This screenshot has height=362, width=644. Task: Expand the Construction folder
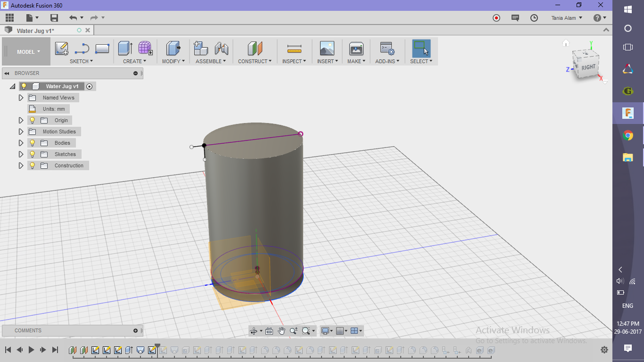[21, 165]
